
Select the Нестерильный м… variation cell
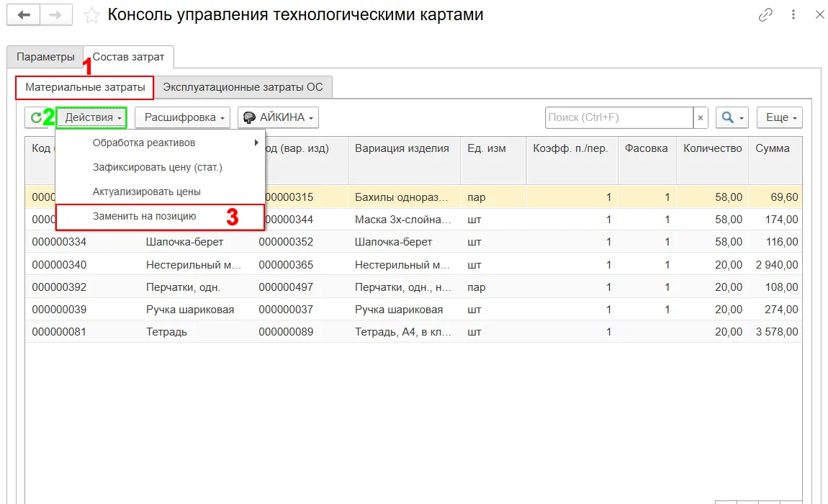[x=404, y=265]
